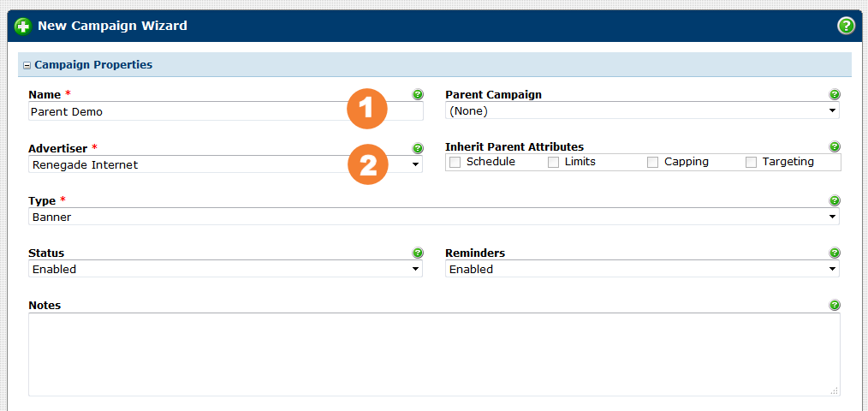Click the green plus New Campaign icon
This screenshot has width=868, height=411.
(23, 26)
